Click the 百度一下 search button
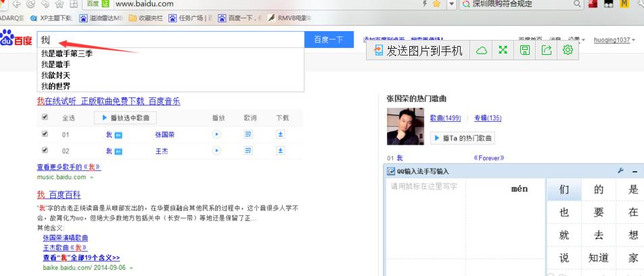The height and width of the screenshot is (276, 644). 329,39
